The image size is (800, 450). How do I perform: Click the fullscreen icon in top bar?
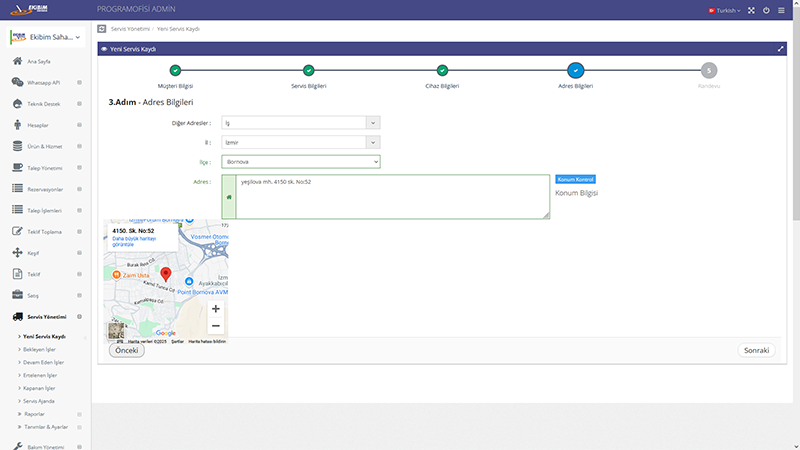(x=751, y=10)
